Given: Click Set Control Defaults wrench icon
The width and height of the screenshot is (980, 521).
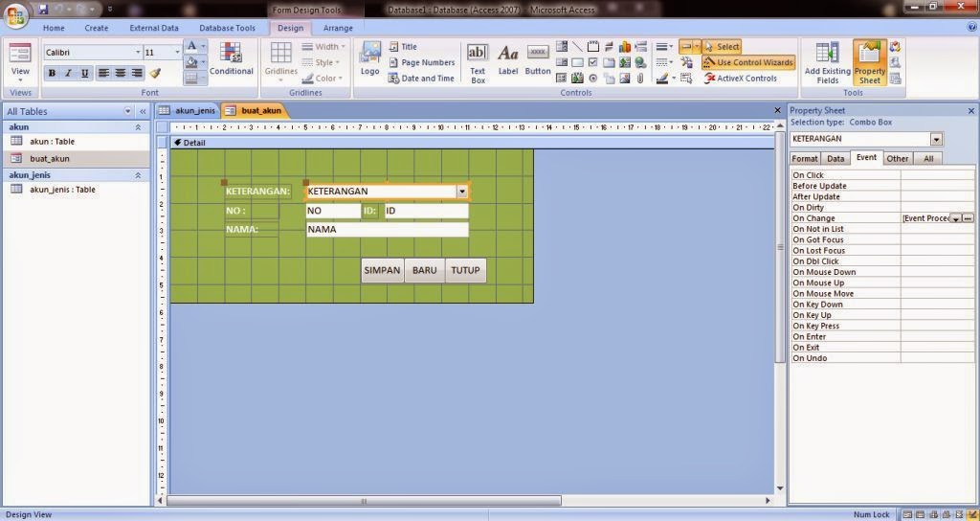Looking at the screenshot, I should 687,62.
